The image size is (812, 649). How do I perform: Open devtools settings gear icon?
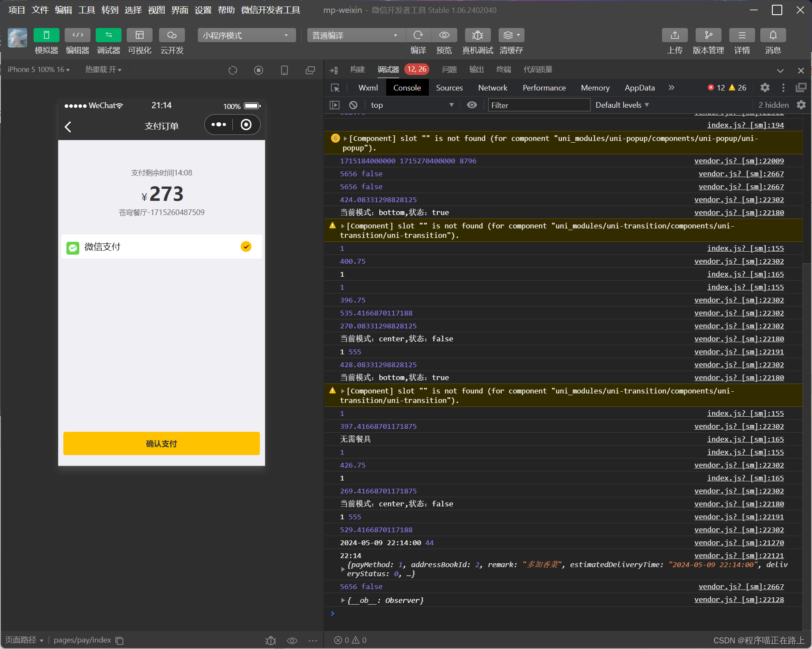pos(765,87)
